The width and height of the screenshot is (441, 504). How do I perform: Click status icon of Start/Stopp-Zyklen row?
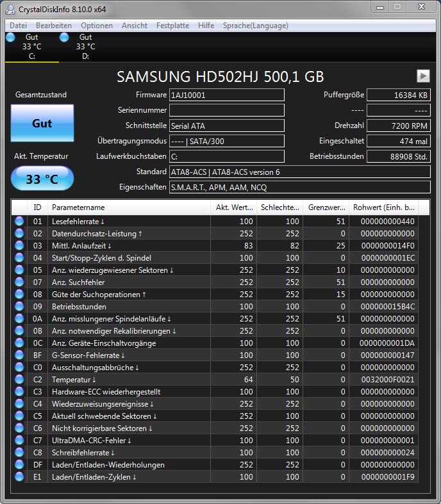click(x=19, y=258)
